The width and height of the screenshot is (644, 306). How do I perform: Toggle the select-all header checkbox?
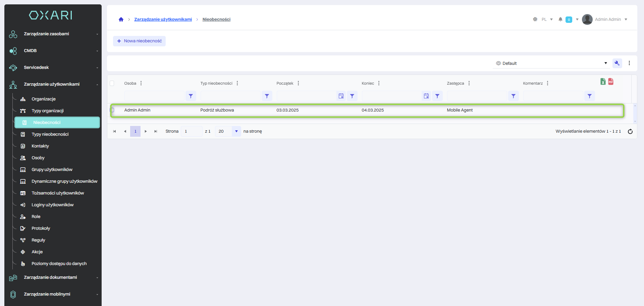tap(112, 83)
